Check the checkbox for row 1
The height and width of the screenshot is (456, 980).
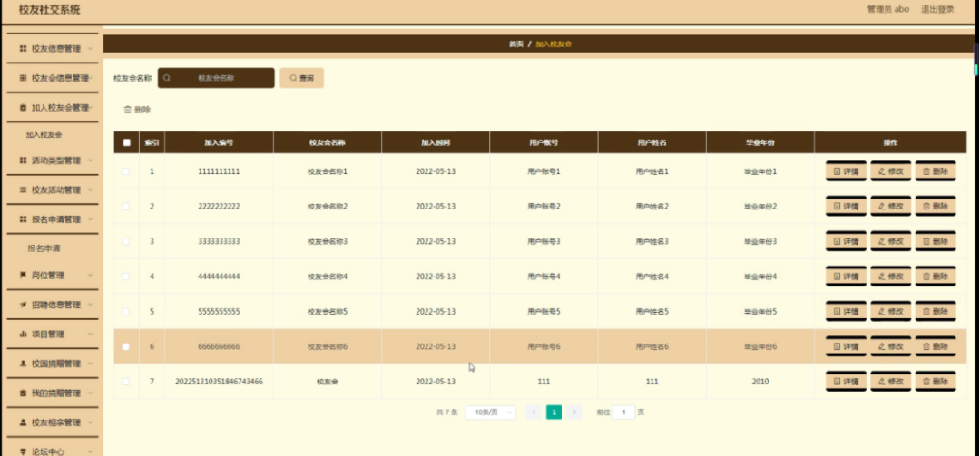[x=126, y=171]
